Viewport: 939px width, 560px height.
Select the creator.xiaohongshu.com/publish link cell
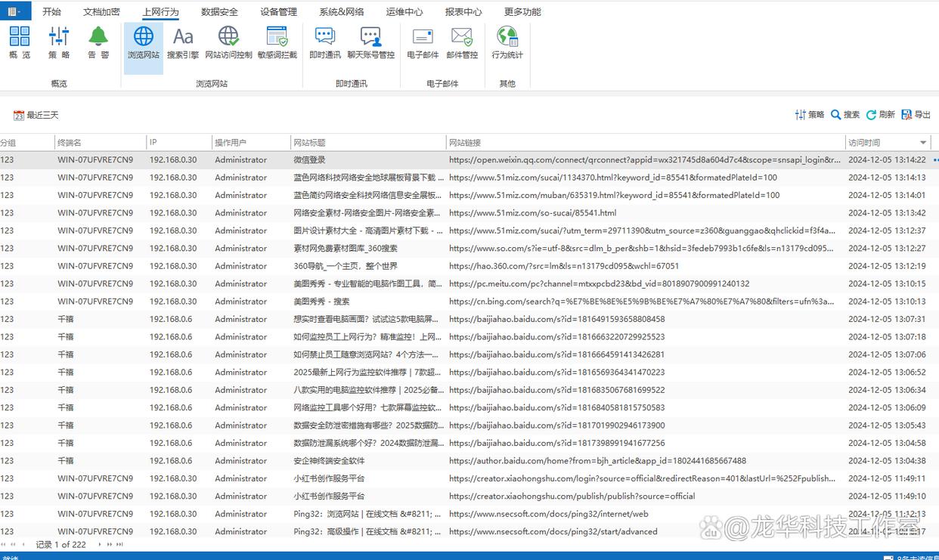[572, 496]
